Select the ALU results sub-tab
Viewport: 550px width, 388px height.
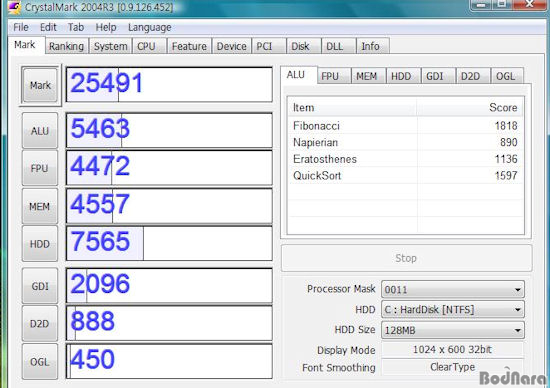pos(299,75)
